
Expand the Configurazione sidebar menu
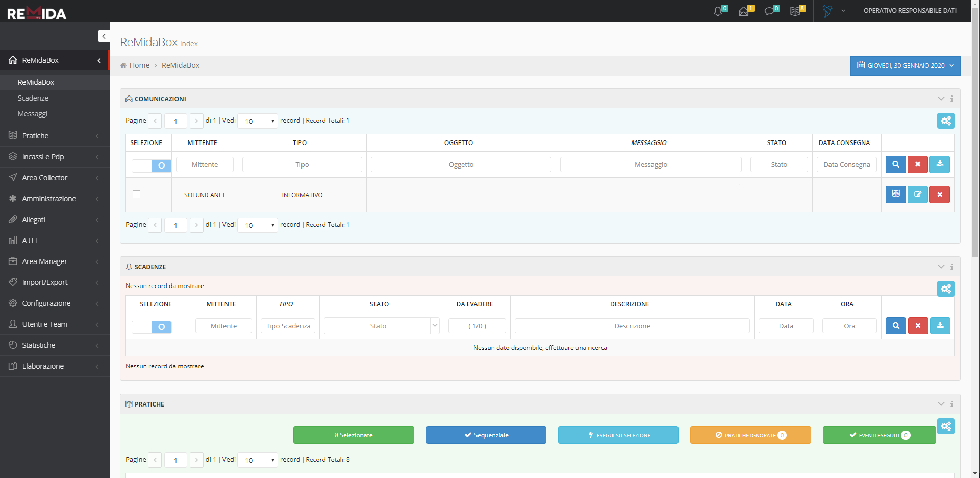pyautogui.click(x=55, y=303)
